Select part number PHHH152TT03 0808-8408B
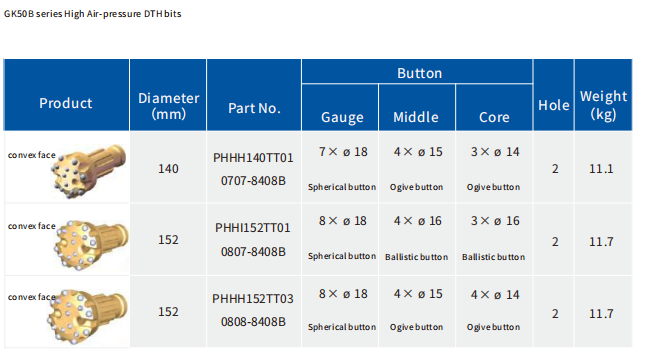This screenshot has width=645, height=360. pos(253,310)
